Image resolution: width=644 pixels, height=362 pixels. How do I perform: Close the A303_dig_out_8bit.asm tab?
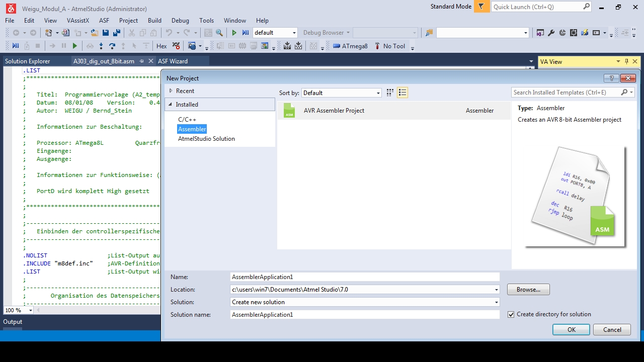coord(150,61)
